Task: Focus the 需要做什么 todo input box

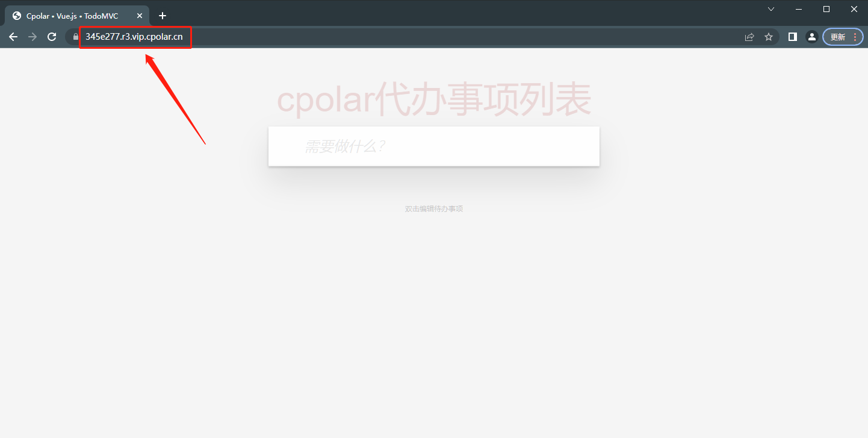Action: point(434,146)
